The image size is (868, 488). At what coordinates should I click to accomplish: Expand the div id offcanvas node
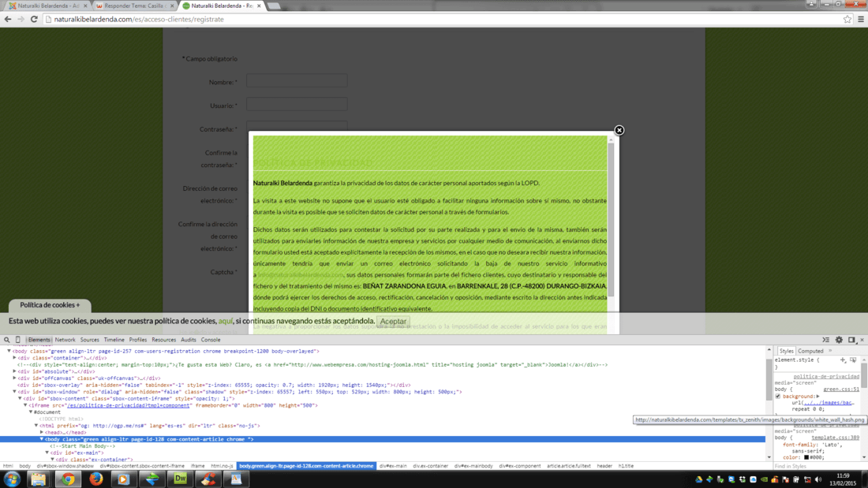(14, 378)
